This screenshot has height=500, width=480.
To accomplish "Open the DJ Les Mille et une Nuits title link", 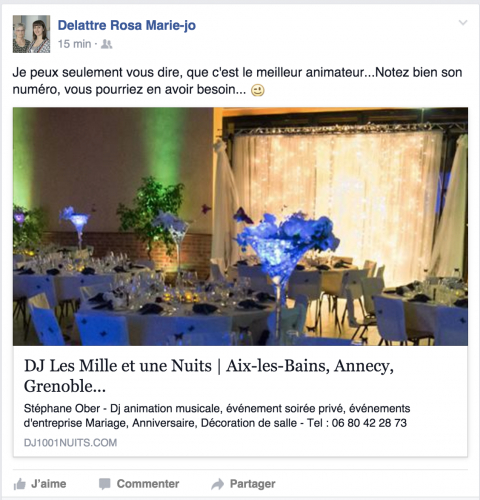I will (209, 376).
